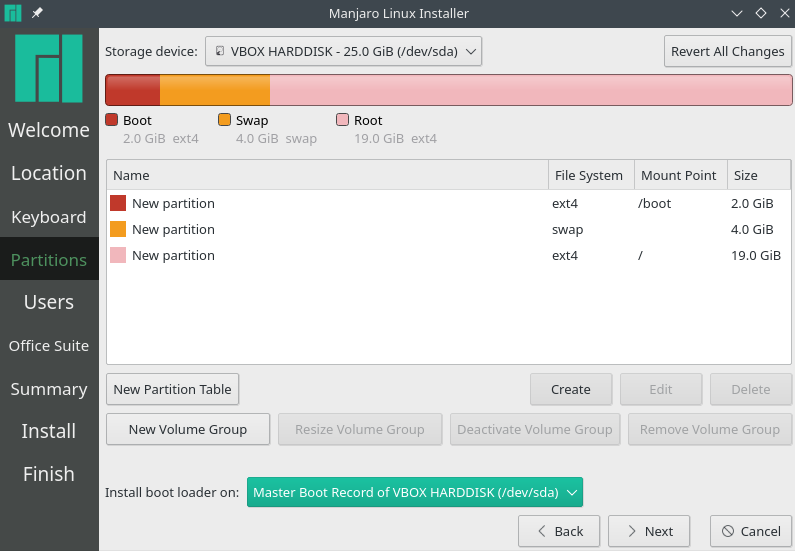Screen dimensions: 795x551
Task: Select the Partitions step in the sidebar
Action: (49, 260)
